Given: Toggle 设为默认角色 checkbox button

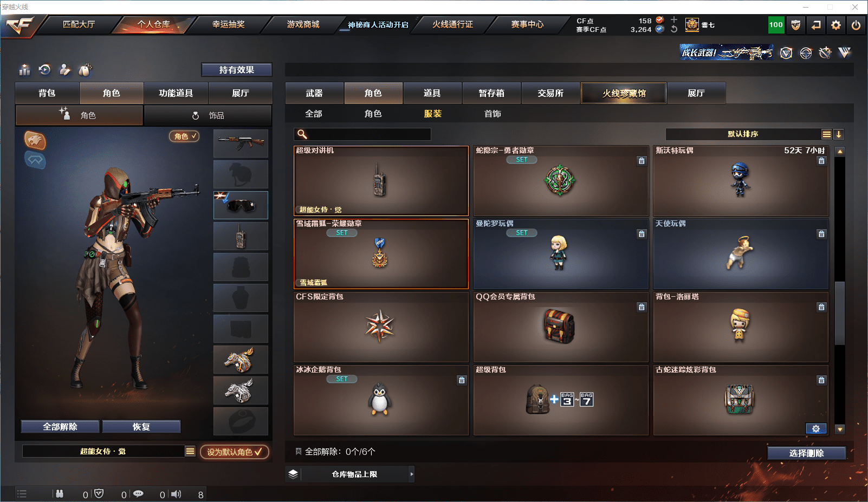Looking at the screenshot, I should coord(235,452).
